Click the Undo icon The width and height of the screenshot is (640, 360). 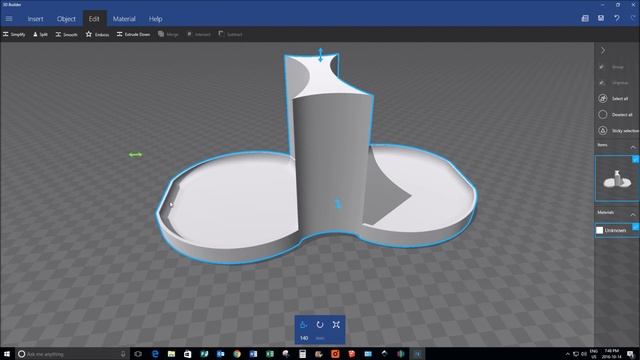click(x=617, y=18)
